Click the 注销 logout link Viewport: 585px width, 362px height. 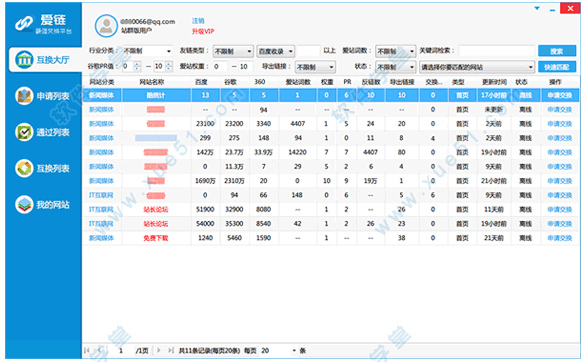click(x=198, y=21)
